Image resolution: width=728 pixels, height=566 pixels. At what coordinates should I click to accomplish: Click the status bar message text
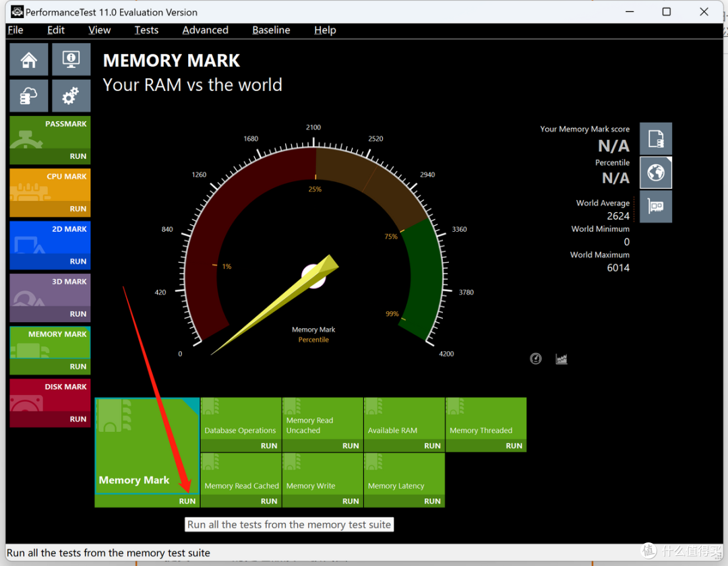click(x=108, y=553)
